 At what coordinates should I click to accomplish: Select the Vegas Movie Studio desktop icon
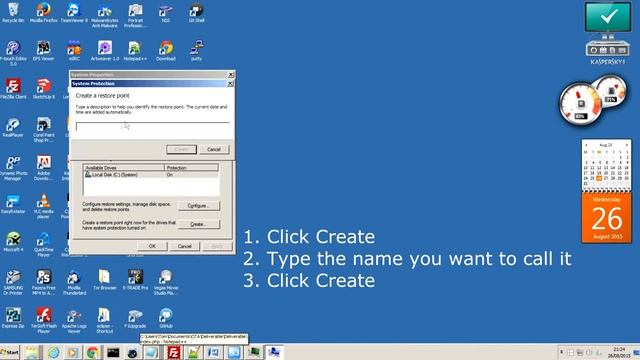point(166,282)
